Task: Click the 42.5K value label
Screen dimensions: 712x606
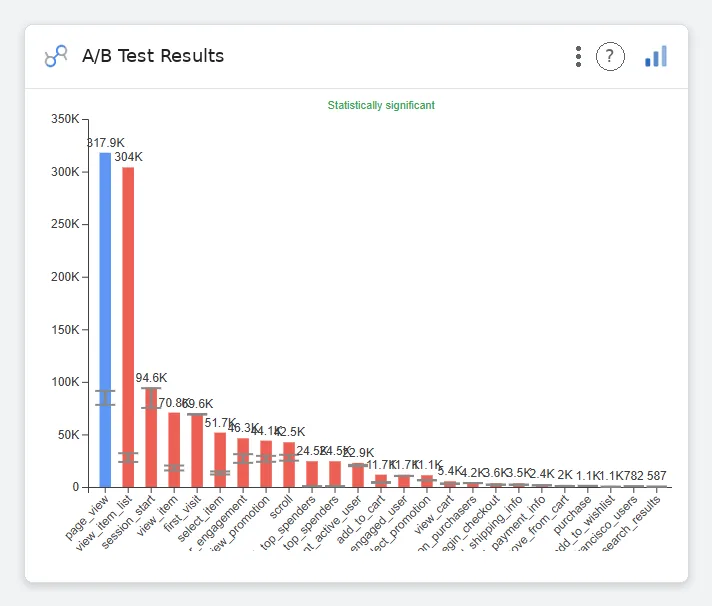Action: [x=291, y=431]
